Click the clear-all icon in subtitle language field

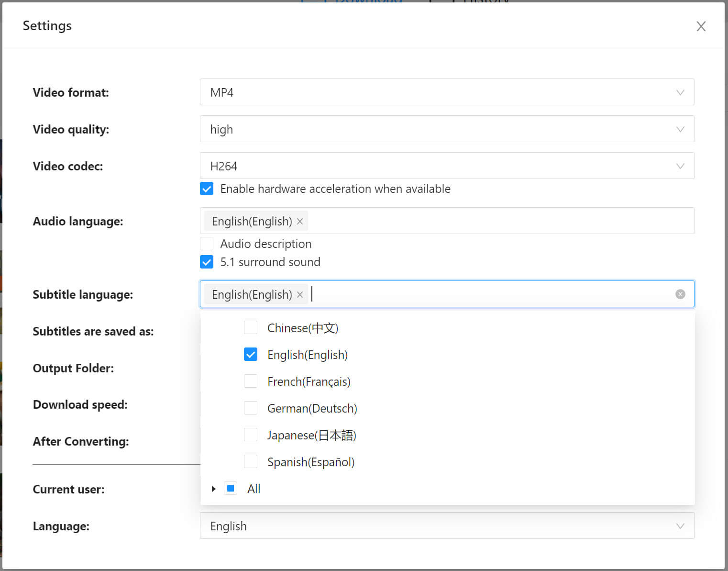pos(680,294)
